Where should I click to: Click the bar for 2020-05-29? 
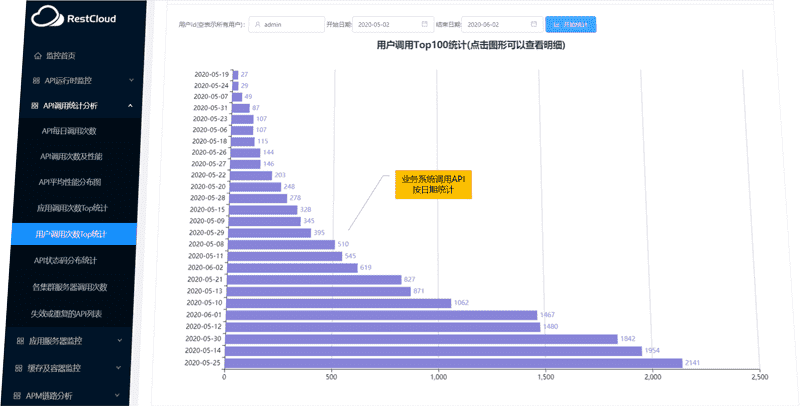point(270,233)
